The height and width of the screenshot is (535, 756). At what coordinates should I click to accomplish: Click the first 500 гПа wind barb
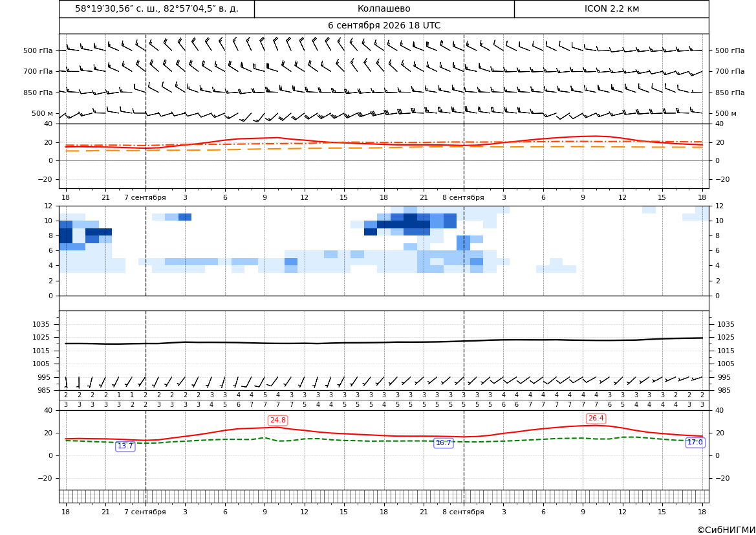click(72, 48)
